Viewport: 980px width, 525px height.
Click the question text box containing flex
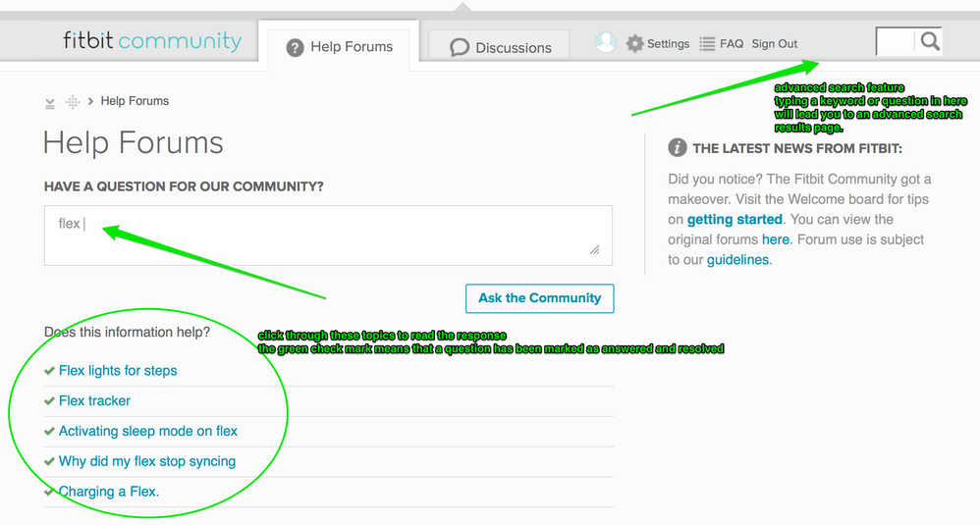point(328,236)
